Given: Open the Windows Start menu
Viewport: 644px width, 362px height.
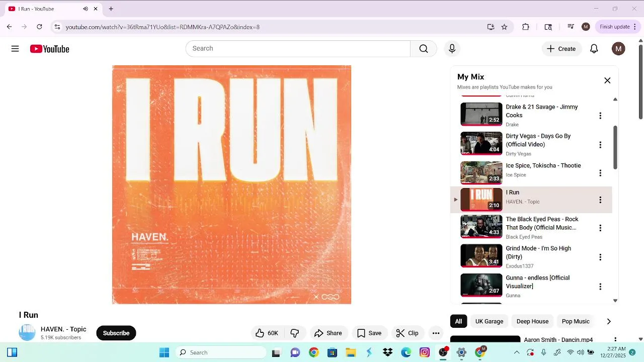Looking at the screenshot, I should (x=164, y=352).
